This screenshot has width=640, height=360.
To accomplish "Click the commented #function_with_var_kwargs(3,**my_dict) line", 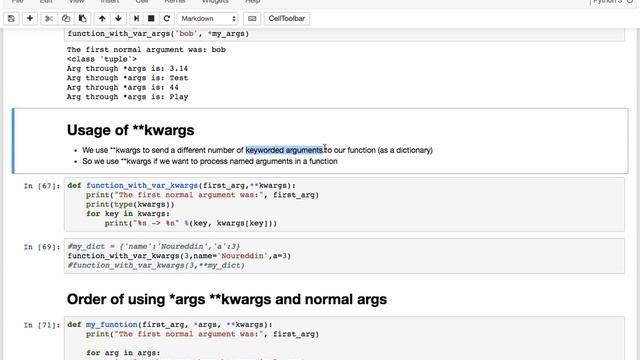I will point(156,265).
